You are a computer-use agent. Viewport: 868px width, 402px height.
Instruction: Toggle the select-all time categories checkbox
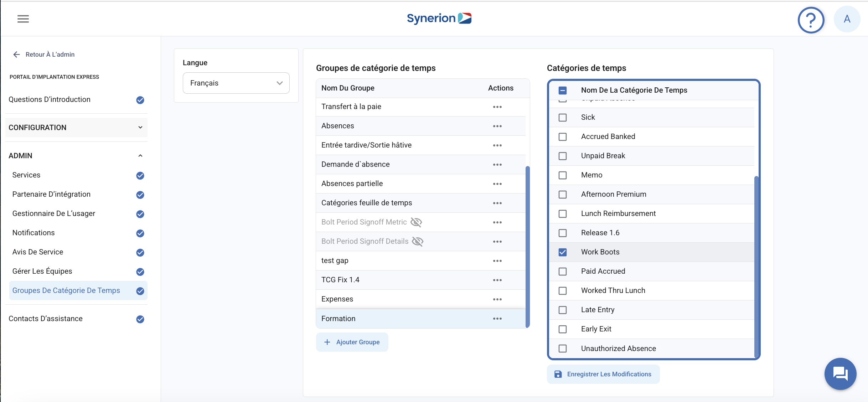coord(563,91)
